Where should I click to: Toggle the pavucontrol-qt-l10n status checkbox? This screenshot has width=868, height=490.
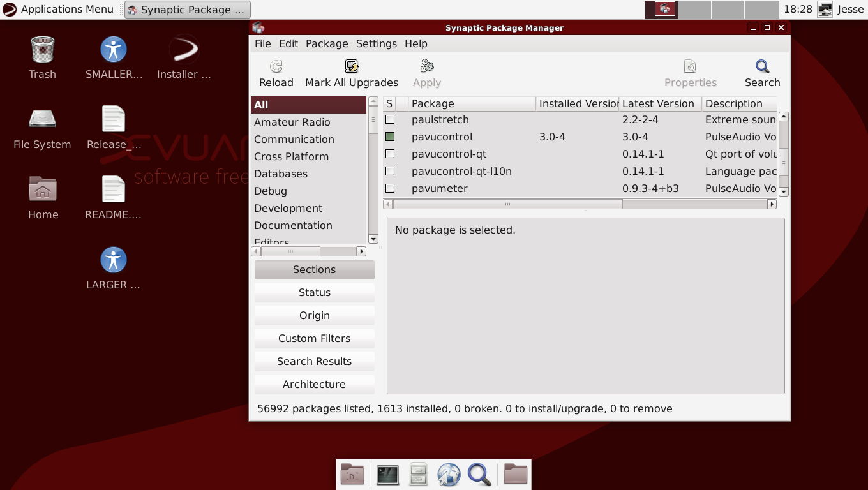click(x=390, y=171)
